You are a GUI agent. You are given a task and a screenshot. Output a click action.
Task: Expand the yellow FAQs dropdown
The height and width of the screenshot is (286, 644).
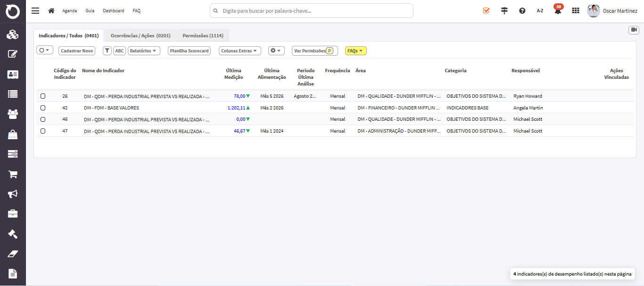coord(356,50)
